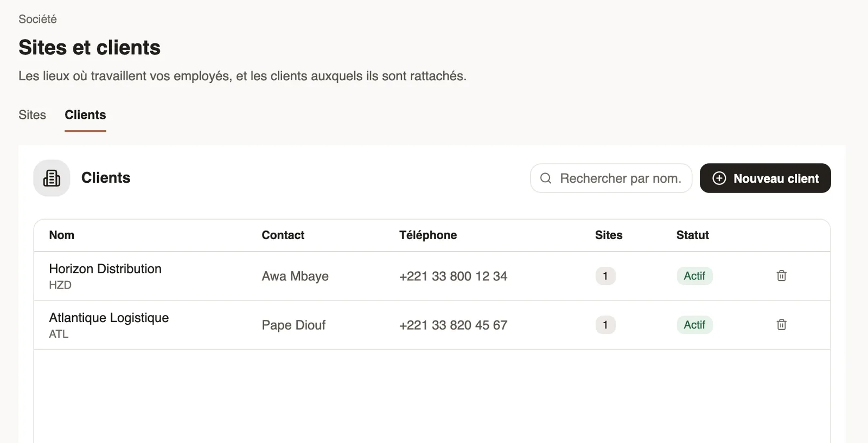The image size is (868, 443).
Task: Click the contact Pape Diouf
Action: [x=293, y=325]
